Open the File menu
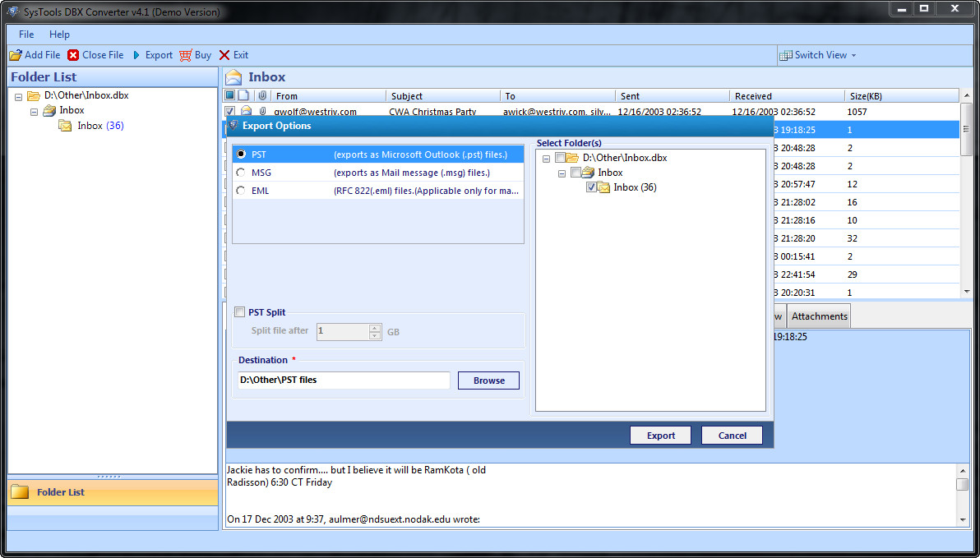 click(26, 35)
